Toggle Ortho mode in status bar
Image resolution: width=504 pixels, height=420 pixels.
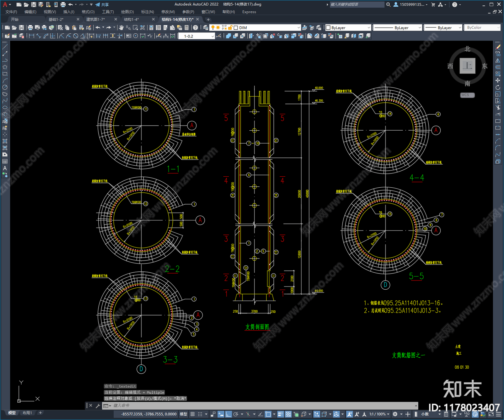coord(228,414)
